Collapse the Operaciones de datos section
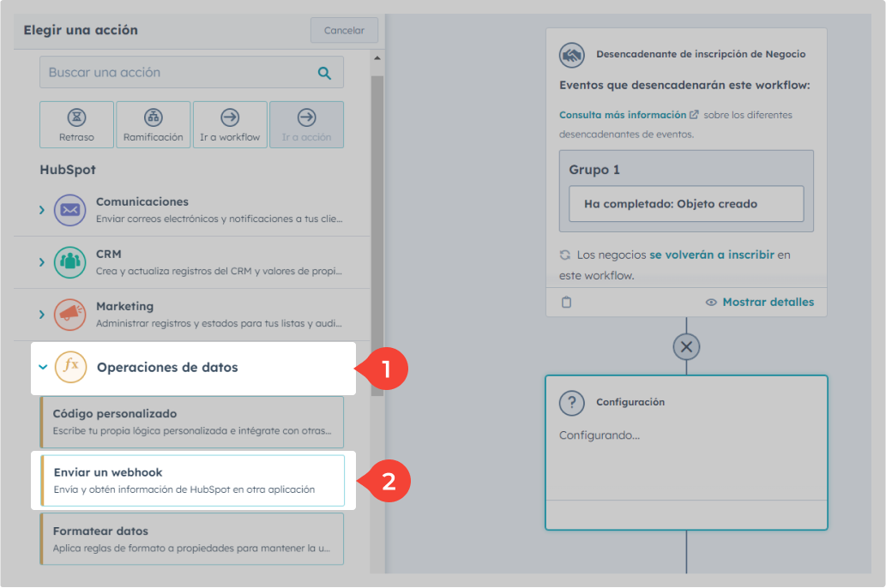Image resolution: width=886 pixels, height=588 pixels. point(43,368)
